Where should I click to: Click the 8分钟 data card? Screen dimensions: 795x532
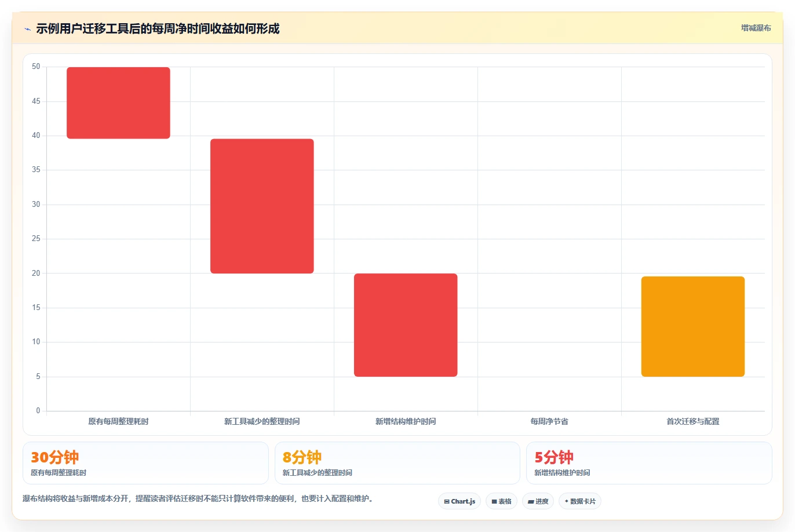tap(397, 463)
